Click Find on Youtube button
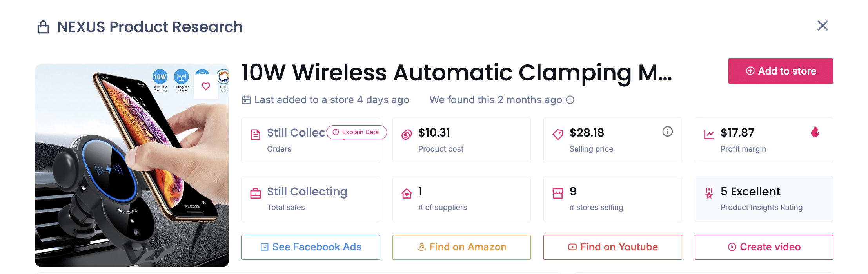 coord(612,247)
